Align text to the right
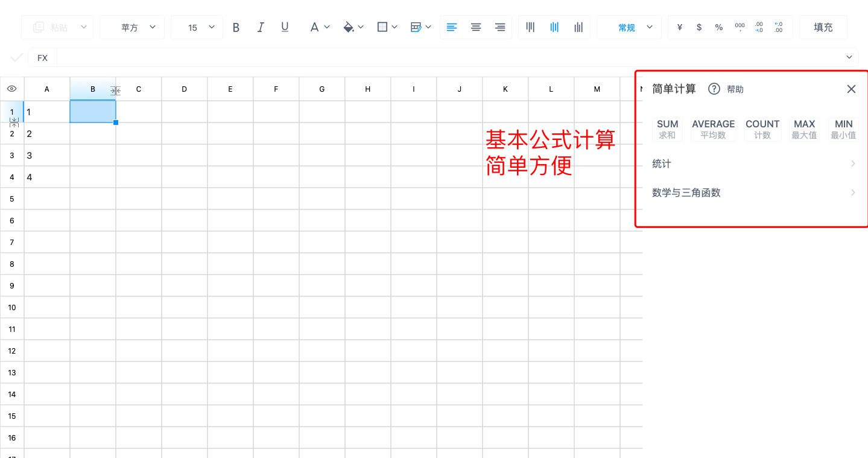Viewport: 868px width, 458px height. click(499, 27)
